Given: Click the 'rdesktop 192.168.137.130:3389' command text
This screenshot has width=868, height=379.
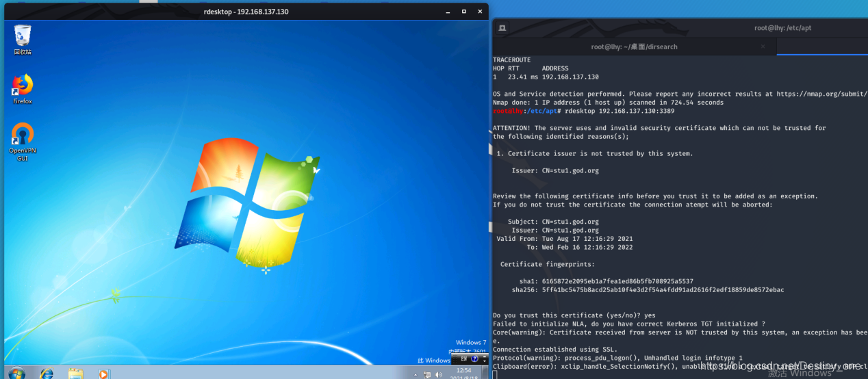Looking at the screenshot, I should pyautogui.click(x=620, y=111).
